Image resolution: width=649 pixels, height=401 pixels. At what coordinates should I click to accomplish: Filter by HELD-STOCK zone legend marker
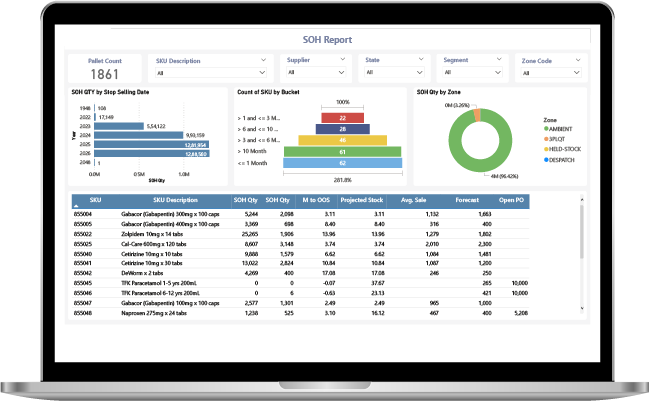(546, 149)
